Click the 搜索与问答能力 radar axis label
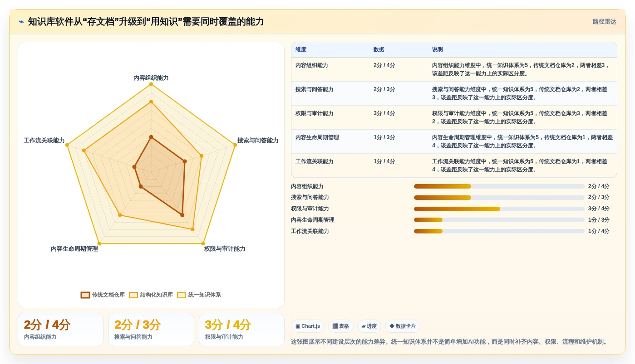 (258, 141)
